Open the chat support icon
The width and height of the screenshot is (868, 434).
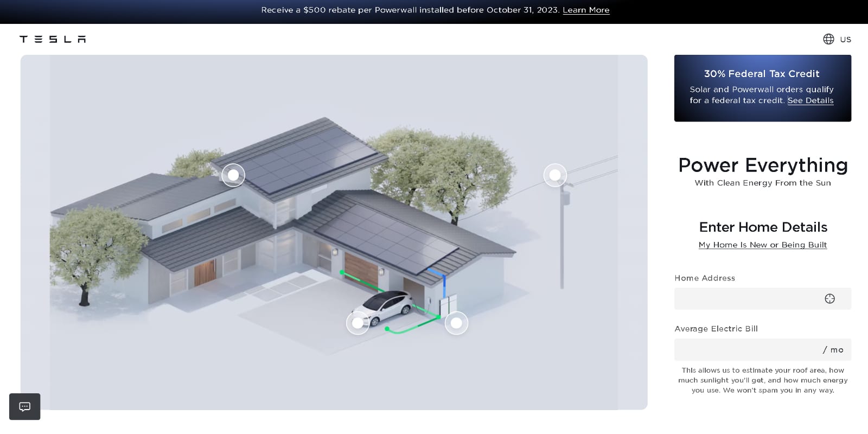tap(25, 407)
